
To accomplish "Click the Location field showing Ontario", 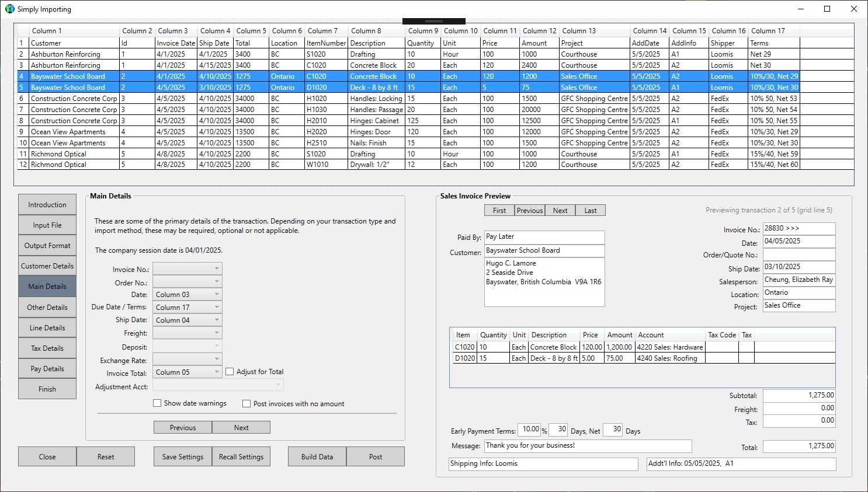I will pyautogui.click(x=799, y=293).
